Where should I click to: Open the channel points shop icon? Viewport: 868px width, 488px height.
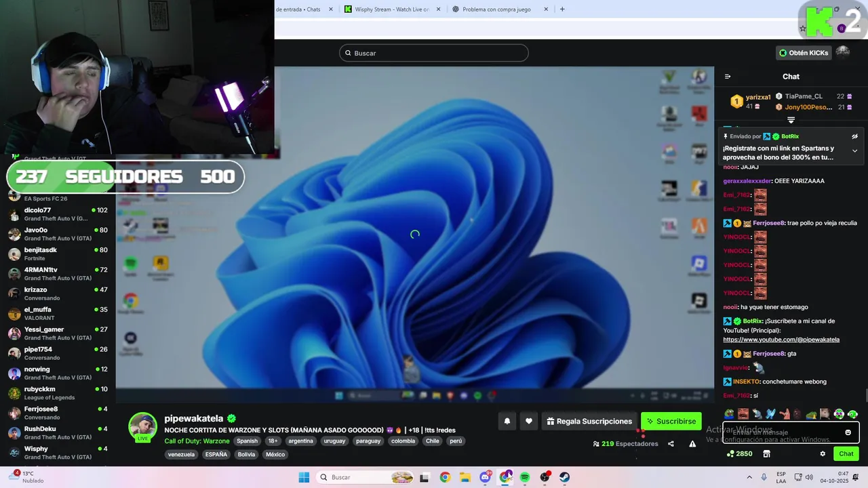tap(766, 454)
